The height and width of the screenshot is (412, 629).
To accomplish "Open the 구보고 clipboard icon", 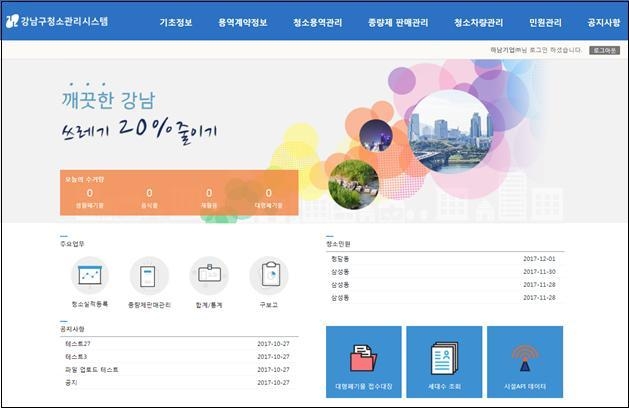I will [269, 276].
